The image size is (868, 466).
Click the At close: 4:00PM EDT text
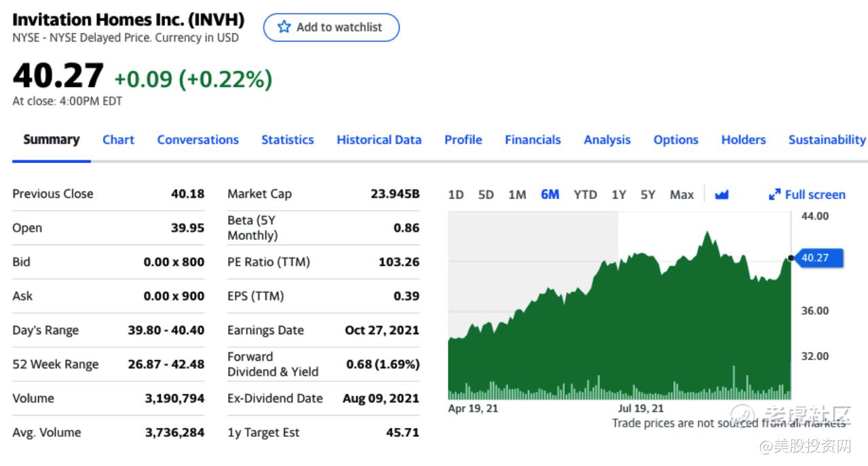click(67, 101)
